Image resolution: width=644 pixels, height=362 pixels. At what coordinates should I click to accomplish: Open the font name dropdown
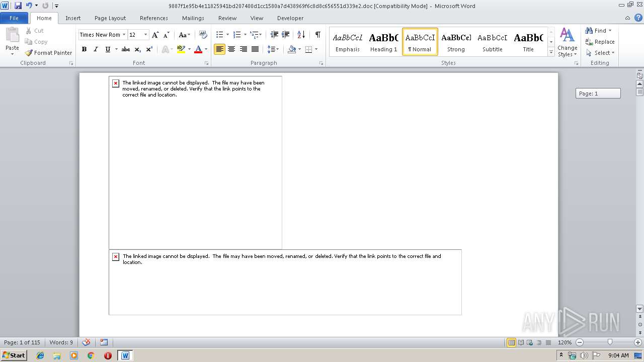point(124,35)
